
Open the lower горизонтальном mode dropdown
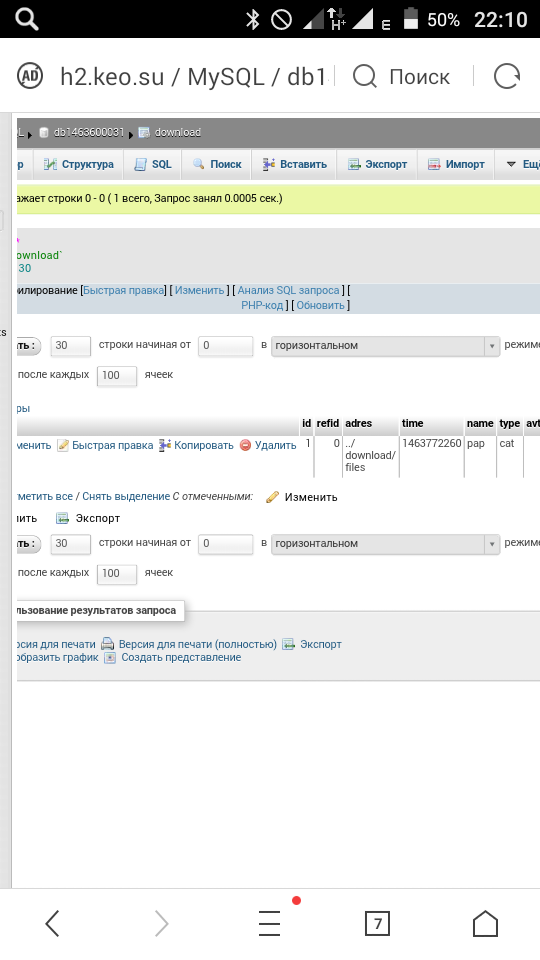tap(385, 544)
